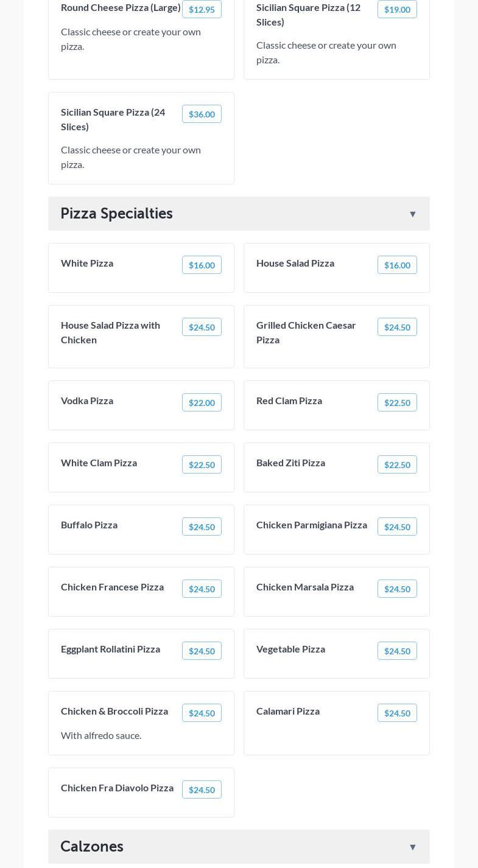Select Eggplant Rollatini Pizza menu item
The height and width of the screenshot is (868, 478).
click(x=111, y=649)
